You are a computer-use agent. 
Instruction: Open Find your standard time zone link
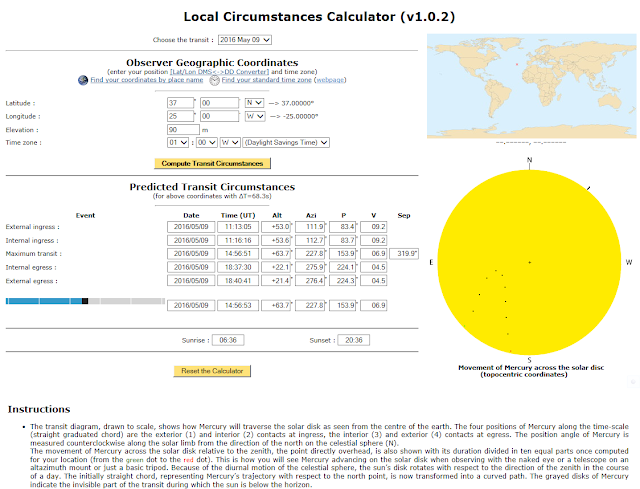point(267,80)
